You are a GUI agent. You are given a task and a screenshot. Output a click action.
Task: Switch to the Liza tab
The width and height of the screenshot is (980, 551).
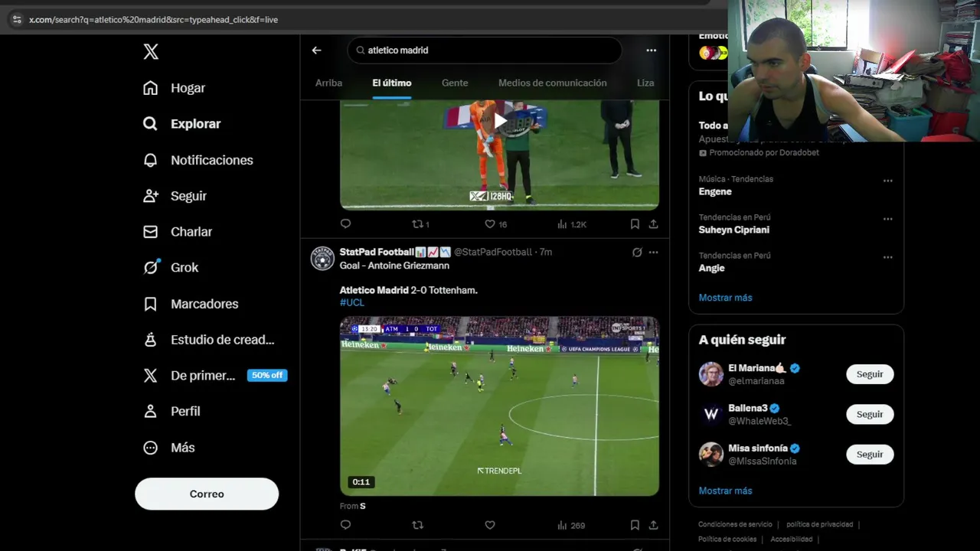(x=645, y=83)
